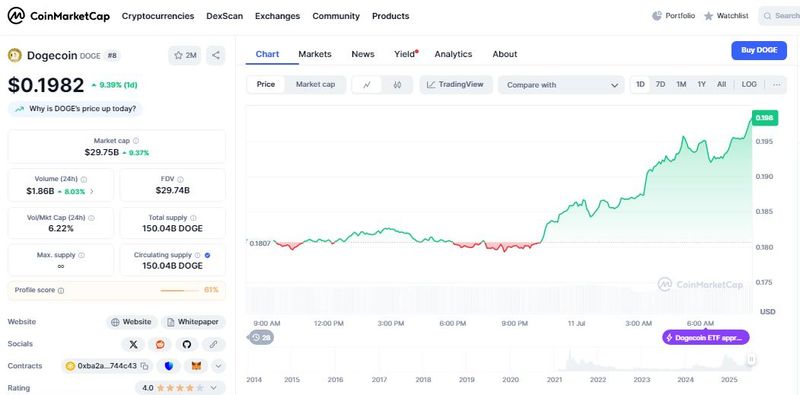This screenshot has height=395, width=800.
Task: Click the three-dot more chart options icon
Action: [777, 85]
